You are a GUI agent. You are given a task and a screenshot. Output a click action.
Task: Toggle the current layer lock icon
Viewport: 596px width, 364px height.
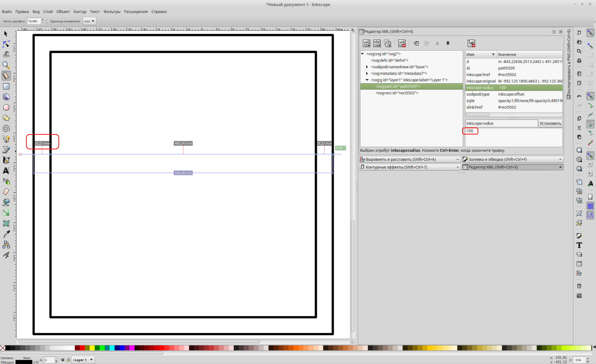pyautogui.click(x=68, y=360)
